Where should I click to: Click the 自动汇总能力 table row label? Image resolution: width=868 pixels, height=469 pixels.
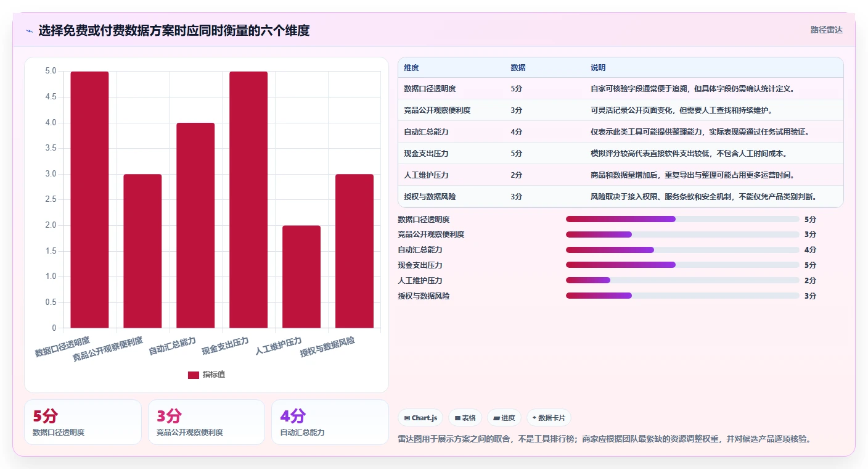426,132
